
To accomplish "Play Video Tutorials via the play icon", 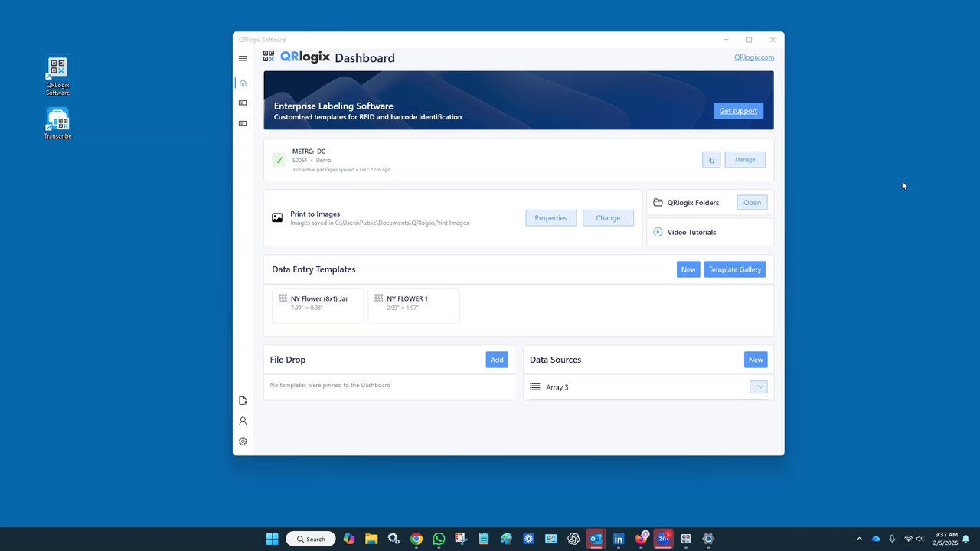I will [x=658, y=232].
